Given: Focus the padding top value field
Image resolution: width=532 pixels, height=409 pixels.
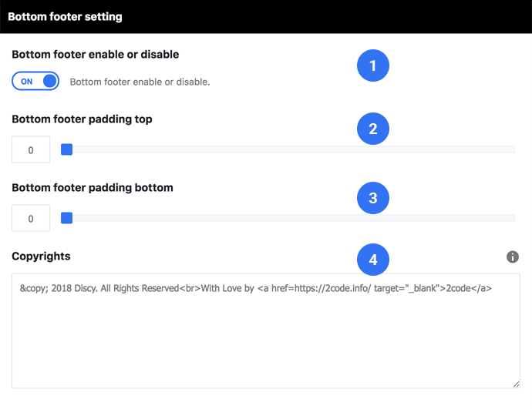Looking at the screenshot, I should [31, 149].
